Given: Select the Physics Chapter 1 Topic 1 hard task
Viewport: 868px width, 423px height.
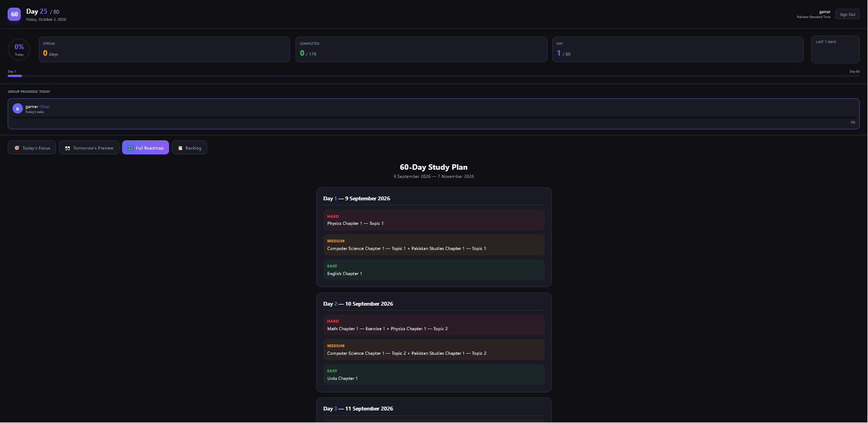Looking at the screenshot, I should click(434, 220).
